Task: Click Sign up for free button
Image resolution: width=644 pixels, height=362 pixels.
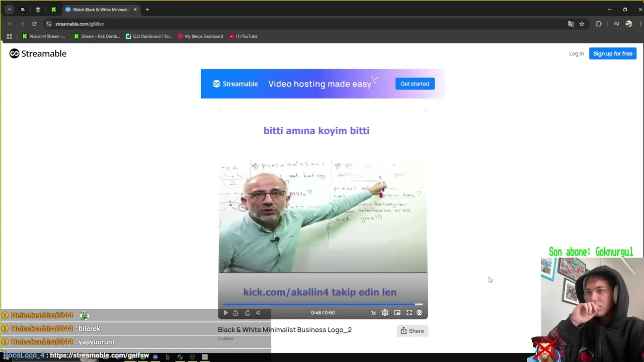Action: [612, 53]
